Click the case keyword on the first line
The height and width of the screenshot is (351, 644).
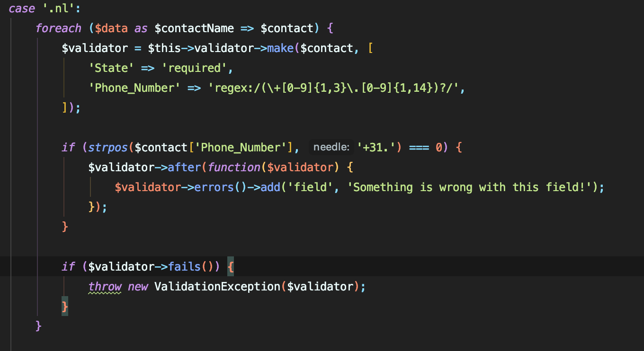coord(22,9)
